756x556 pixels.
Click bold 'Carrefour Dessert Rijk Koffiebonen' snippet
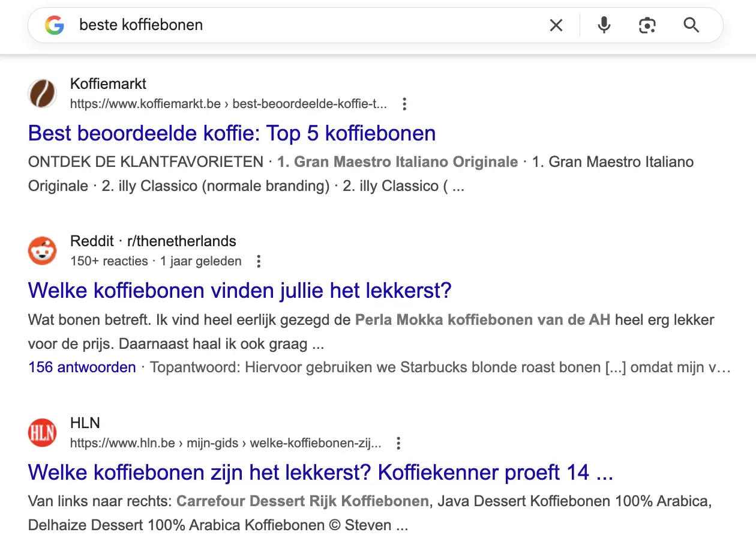303,501
